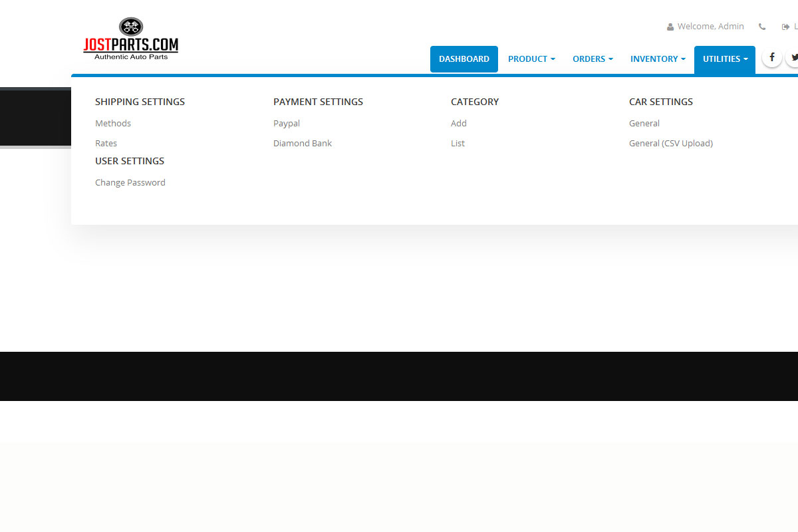Screen dimensions: 798x532
Task: Expand the Inventory dropdown
Action: 658,59
